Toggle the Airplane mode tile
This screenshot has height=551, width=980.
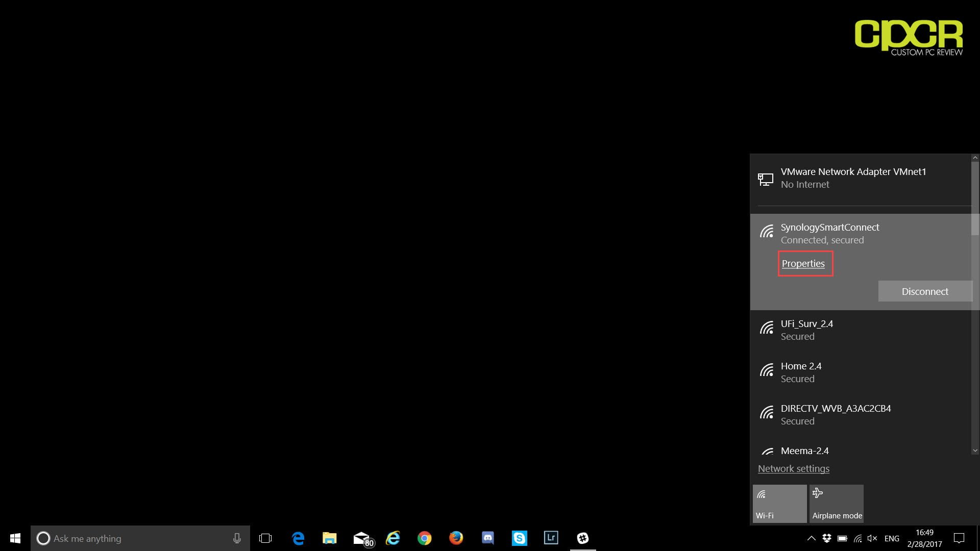point(837,504)
